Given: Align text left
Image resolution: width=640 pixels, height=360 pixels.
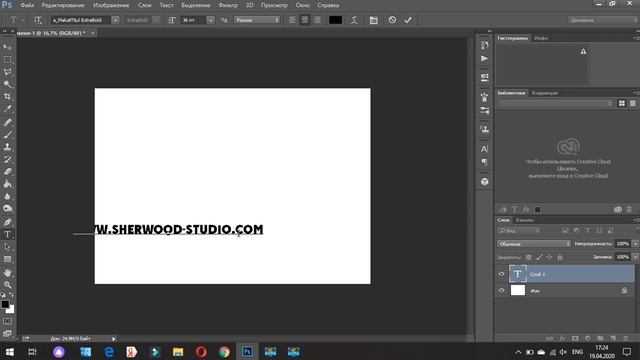Looking at the screenshot, I should (292, 20).
